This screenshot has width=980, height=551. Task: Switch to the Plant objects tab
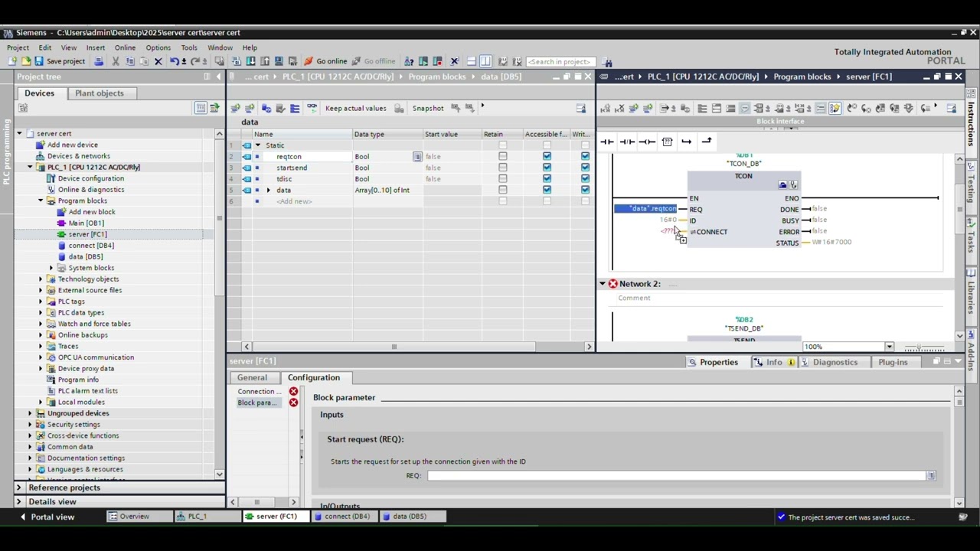pyautogui.click(x=100, y=93)
